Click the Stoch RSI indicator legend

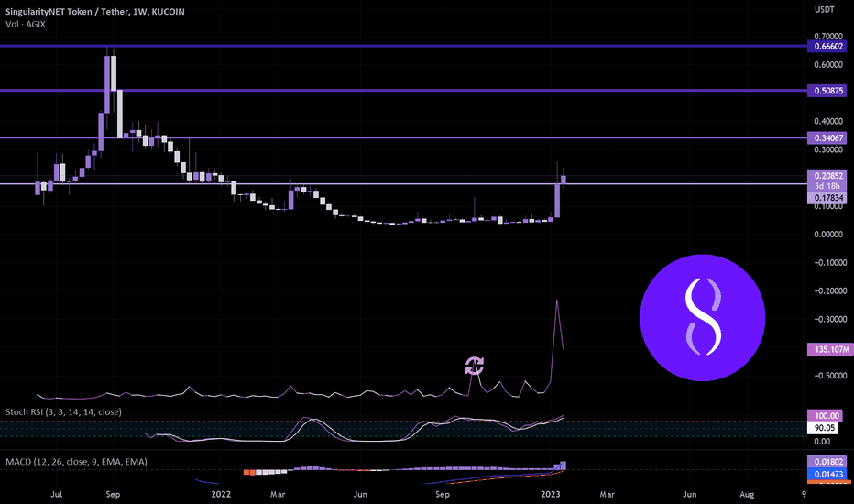pos(63,412)
